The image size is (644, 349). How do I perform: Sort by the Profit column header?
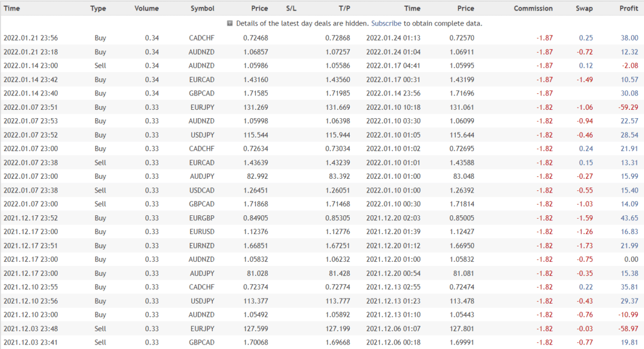tap(628, 8)
